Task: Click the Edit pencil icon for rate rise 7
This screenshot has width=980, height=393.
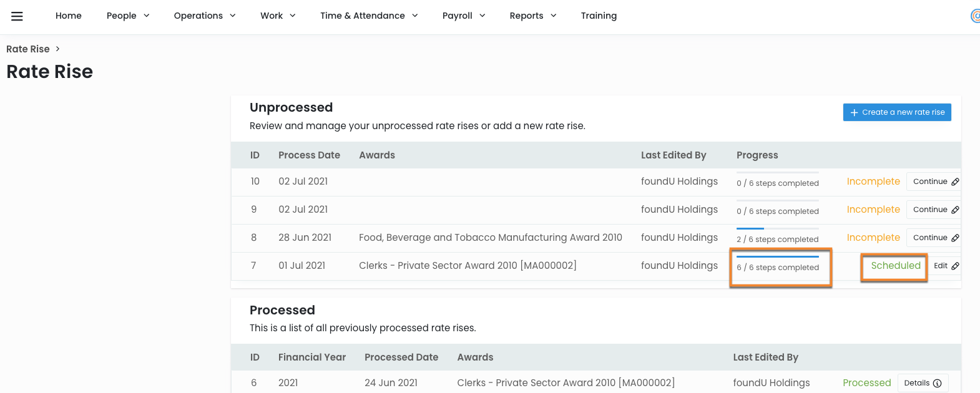Action: 955,266
